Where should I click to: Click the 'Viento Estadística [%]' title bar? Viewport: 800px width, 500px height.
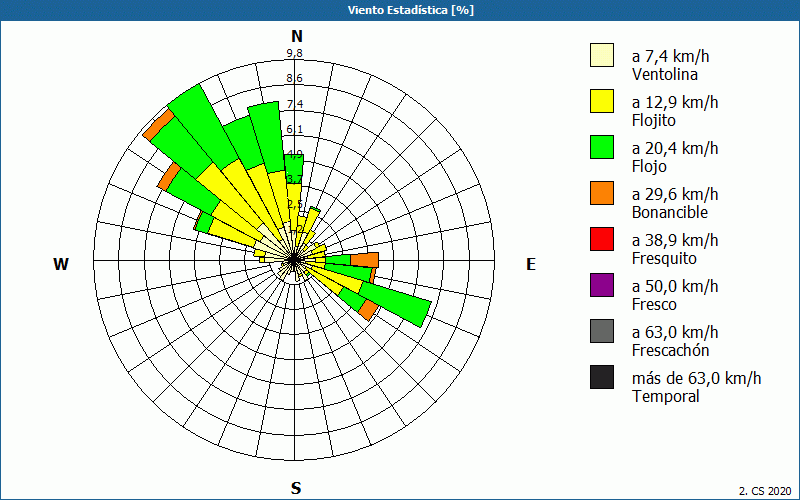click(x=400, y=10)
